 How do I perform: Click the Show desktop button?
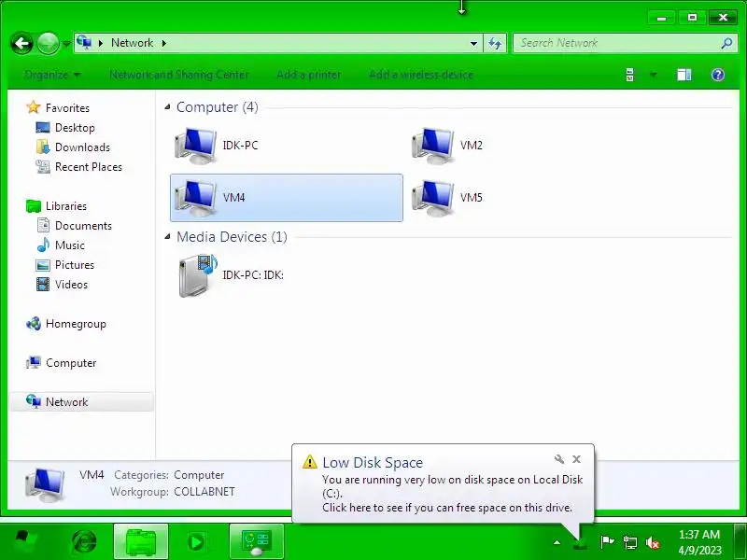pyautogui.click(x=740, y=541)
